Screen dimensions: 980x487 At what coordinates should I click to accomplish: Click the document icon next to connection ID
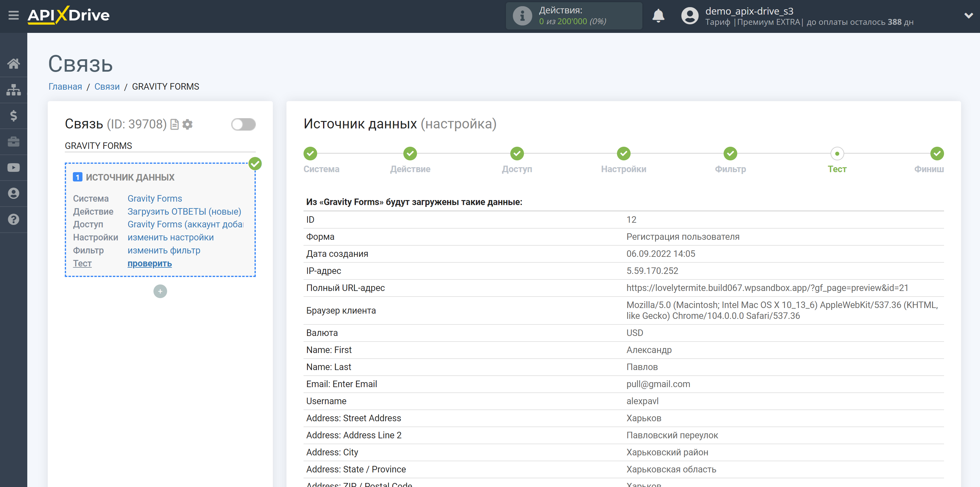[174, 124]
